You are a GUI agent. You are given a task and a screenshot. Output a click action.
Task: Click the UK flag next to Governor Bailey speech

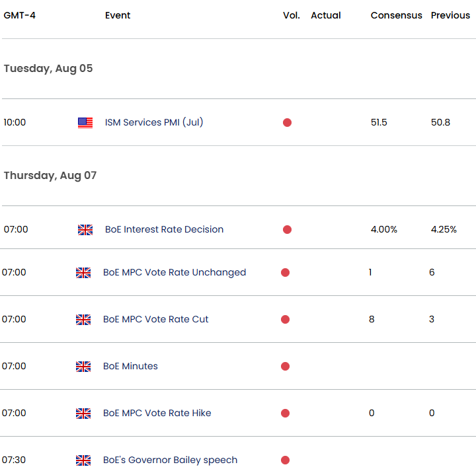83,460
